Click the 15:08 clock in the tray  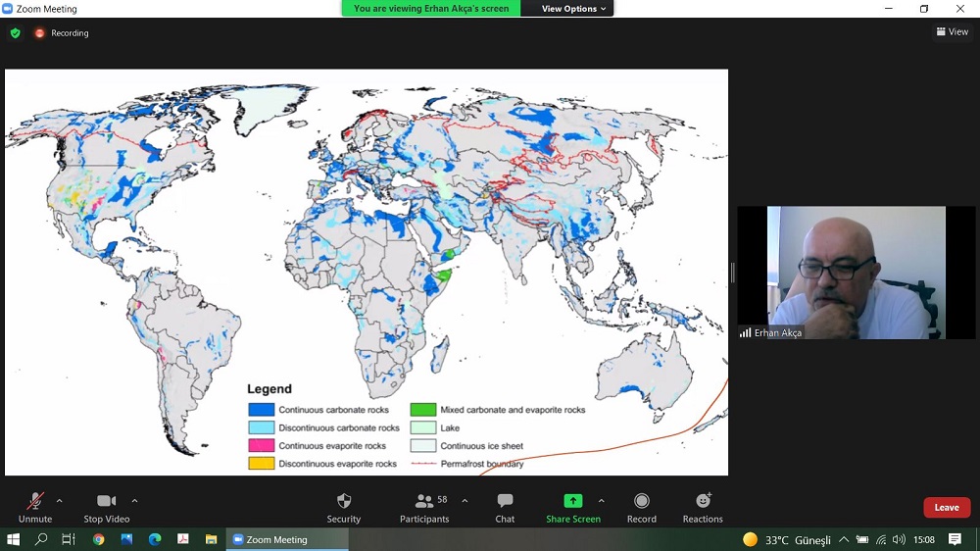click(924, 540)
